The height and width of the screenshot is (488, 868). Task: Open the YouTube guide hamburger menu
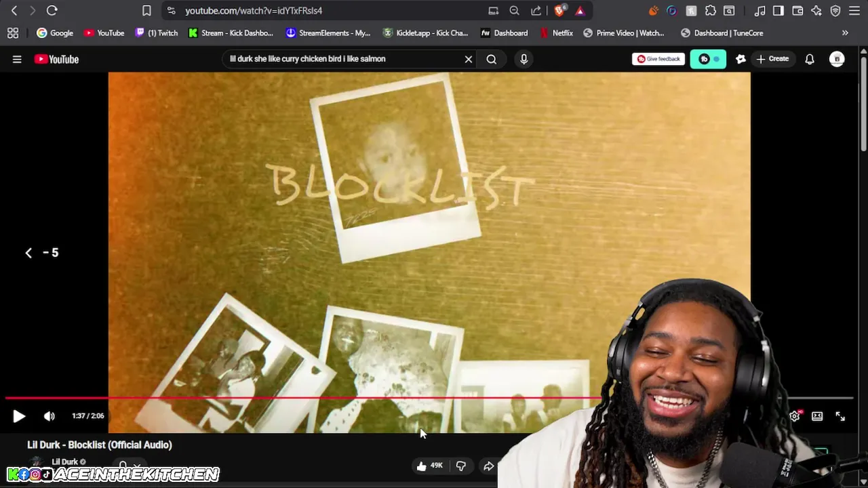click(17, 60)
